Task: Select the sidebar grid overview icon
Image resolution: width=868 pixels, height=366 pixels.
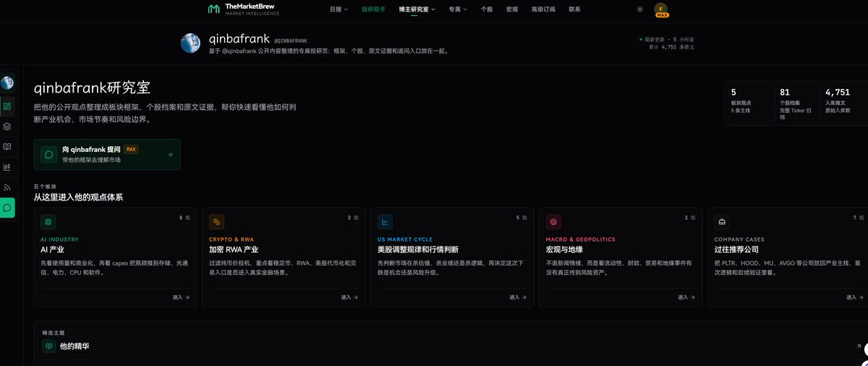Action: click(x=7, y=106)
